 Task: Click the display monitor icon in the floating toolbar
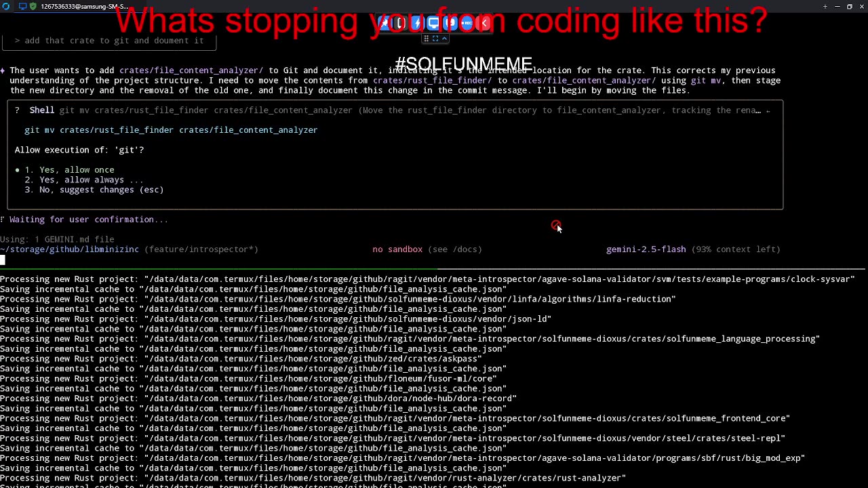[433, 23]
